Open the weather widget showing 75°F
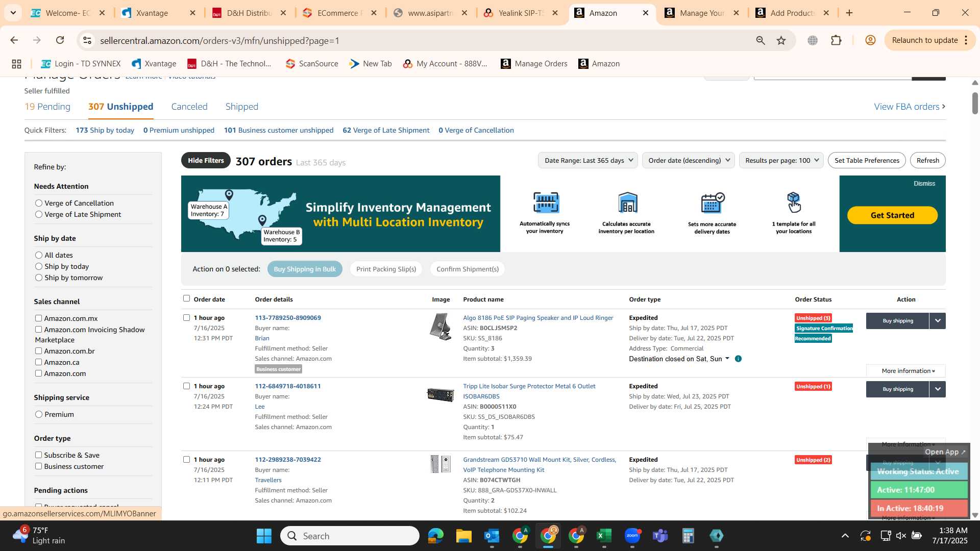The height and width of the screenshot is (551, 980). coord(39,536)
